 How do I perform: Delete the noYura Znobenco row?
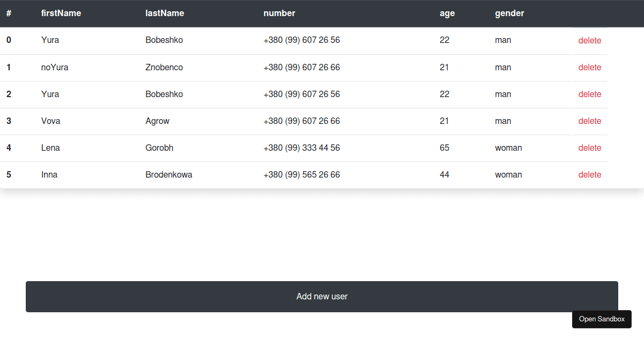(x=590, y=68)
